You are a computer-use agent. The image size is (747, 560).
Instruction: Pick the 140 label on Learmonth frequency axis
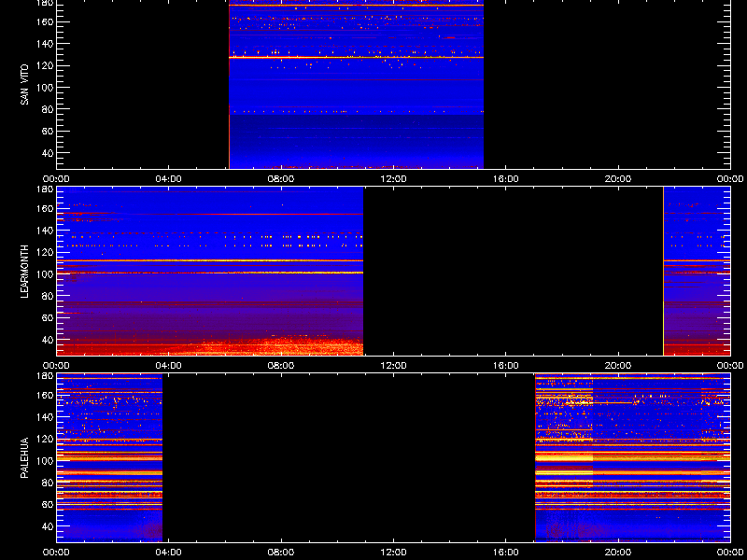(x=45, y=231)
